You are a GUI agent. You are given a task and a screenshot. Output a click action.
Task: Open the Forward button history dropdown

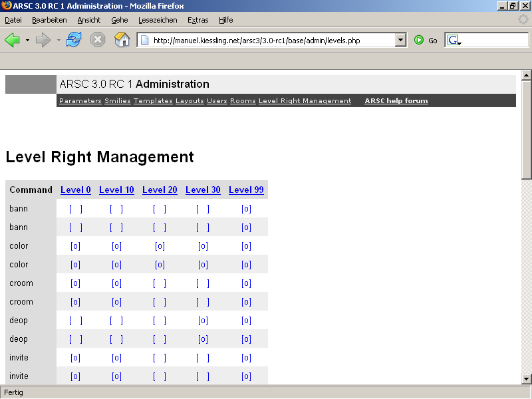tap(59, 41)
